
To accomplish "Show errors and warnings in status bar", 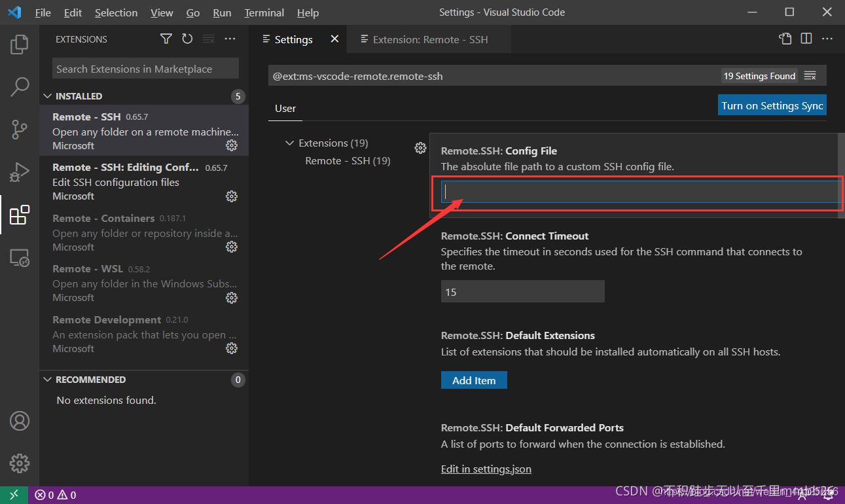I will pos(56,495).
